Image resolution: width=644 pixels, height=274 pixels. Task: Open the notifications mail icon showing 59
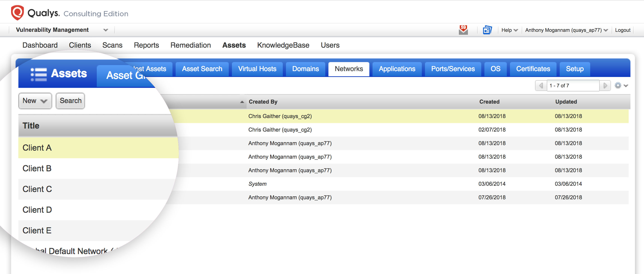[x=463, y=30]
